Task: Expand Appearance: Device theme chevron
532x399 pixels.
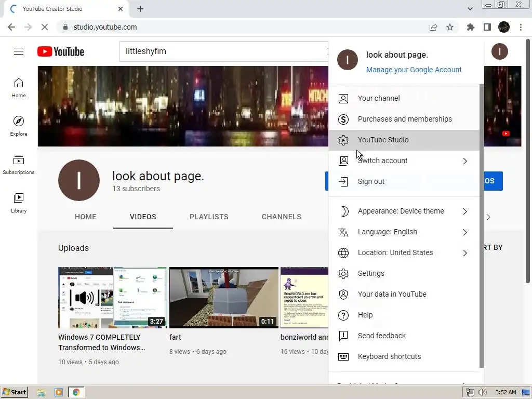Action: click(x=465, y=211)
